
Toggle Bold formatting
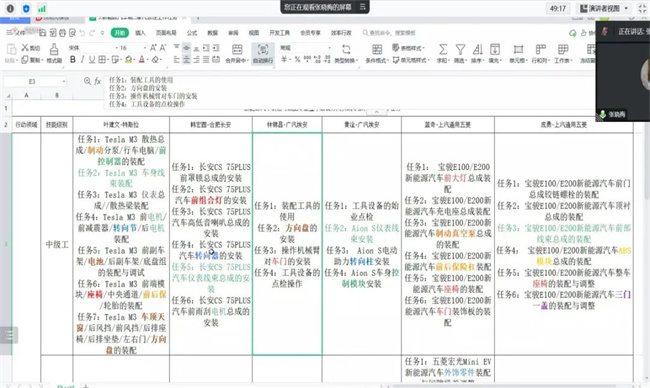tap(73, 60)
